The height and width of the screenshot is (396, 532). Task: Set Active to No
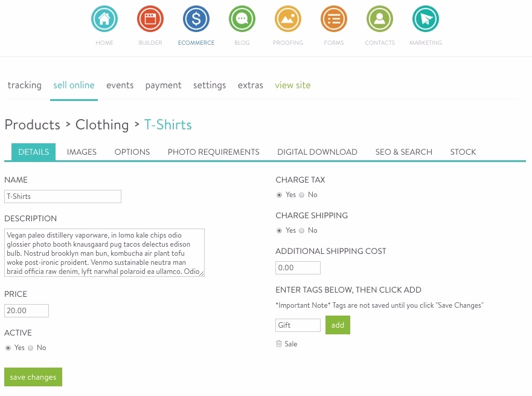(x=31, y=348)
